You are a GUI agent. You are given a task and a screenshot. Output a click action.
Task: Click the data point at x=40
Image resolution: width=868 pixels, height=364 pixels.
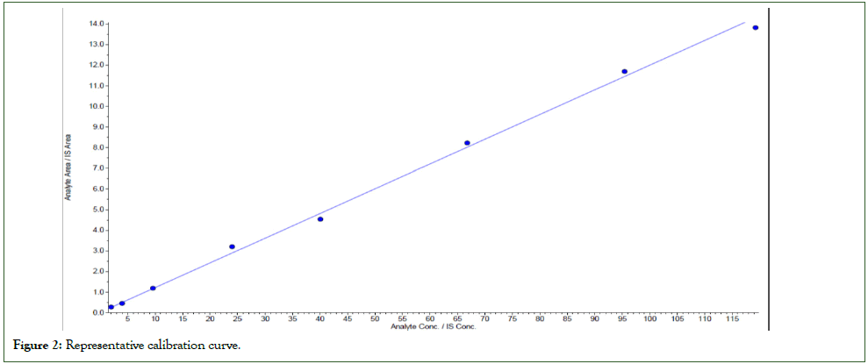pyautogui.click(x=320, y=219)
